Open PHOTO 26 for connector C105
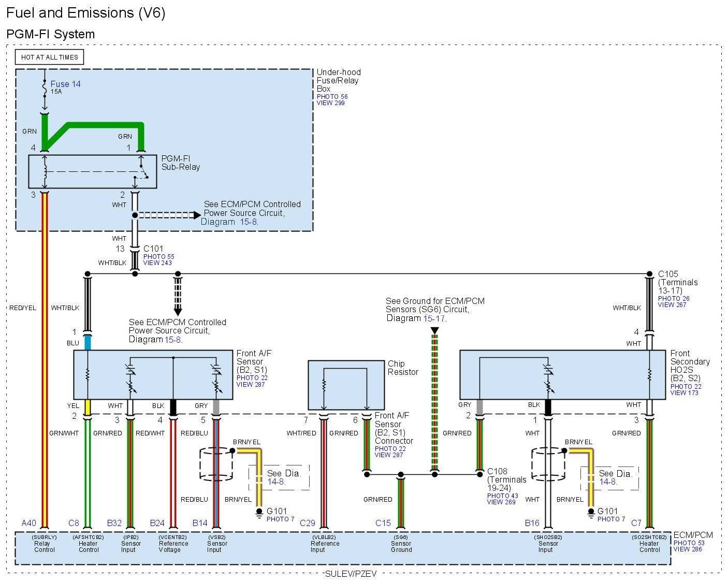Viewport: 728px width, 583px height. pos(674,299)
